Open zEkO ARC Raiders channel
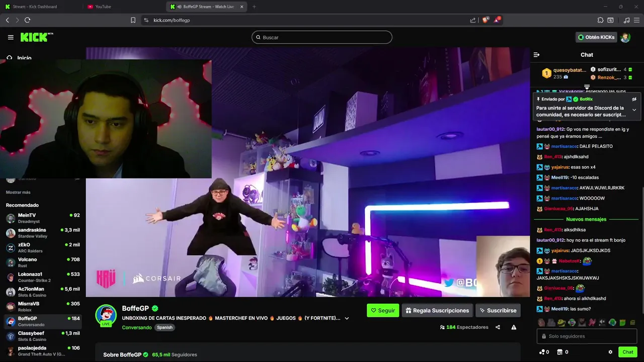 [x=43, y=247]
